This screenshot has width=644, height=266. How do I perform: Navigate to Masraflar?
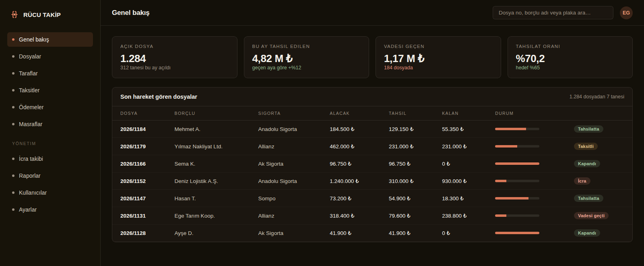tap(50, 124)
